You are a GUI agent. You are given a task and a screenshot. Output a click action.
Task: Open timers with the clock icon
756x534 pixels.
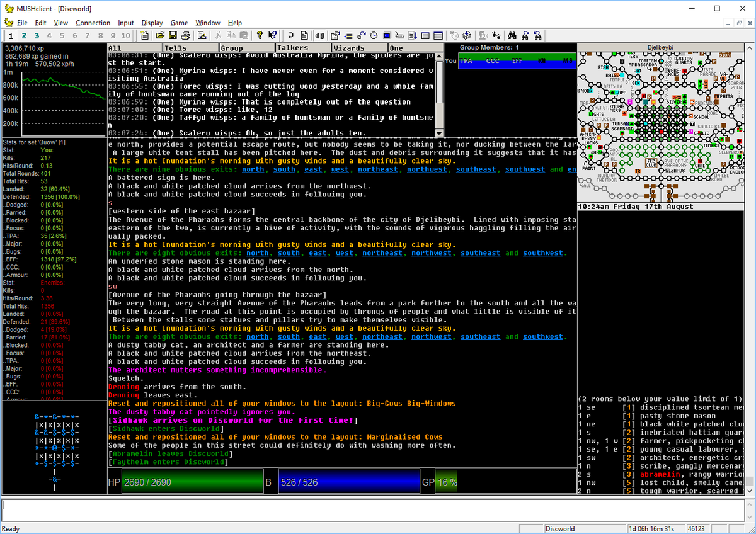coord(374,35)
